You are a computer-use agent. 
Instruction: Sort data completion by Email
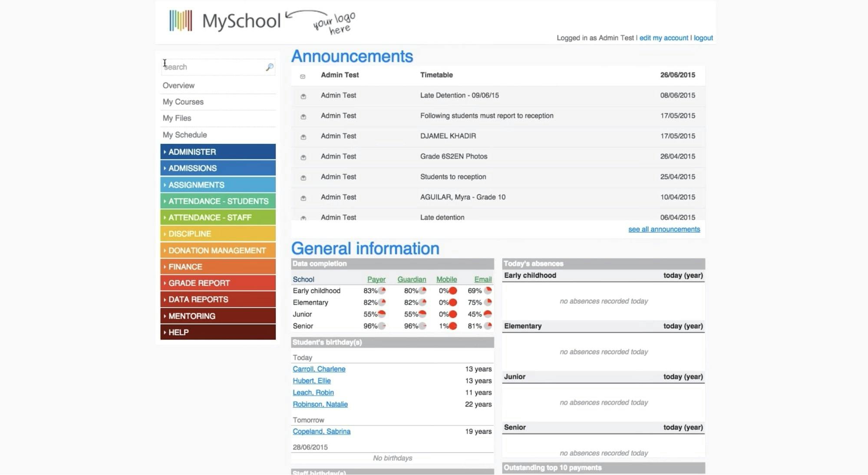(x=483, y=279)
